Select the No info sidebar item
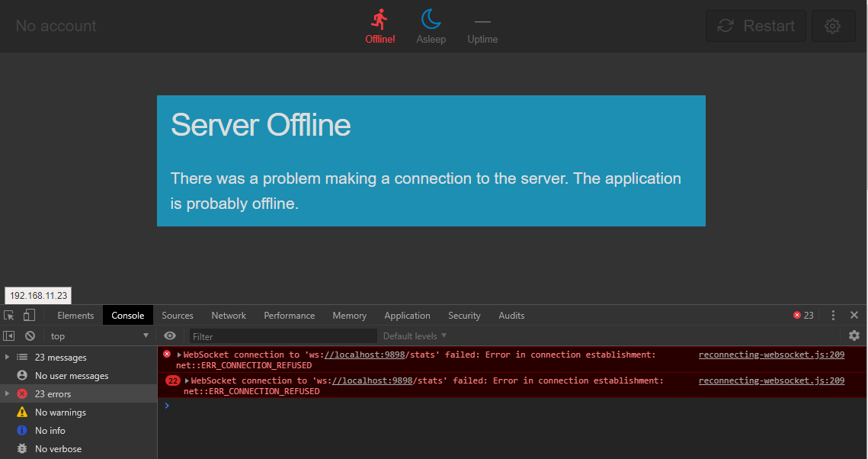The image size is (868, 459). (x=78, y=431)
